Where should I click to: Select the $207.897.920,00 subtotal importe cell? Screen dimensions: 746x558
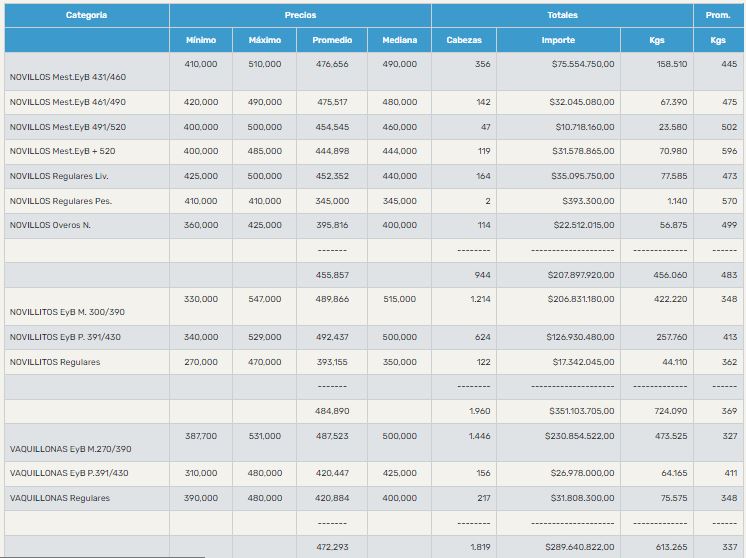584,275
